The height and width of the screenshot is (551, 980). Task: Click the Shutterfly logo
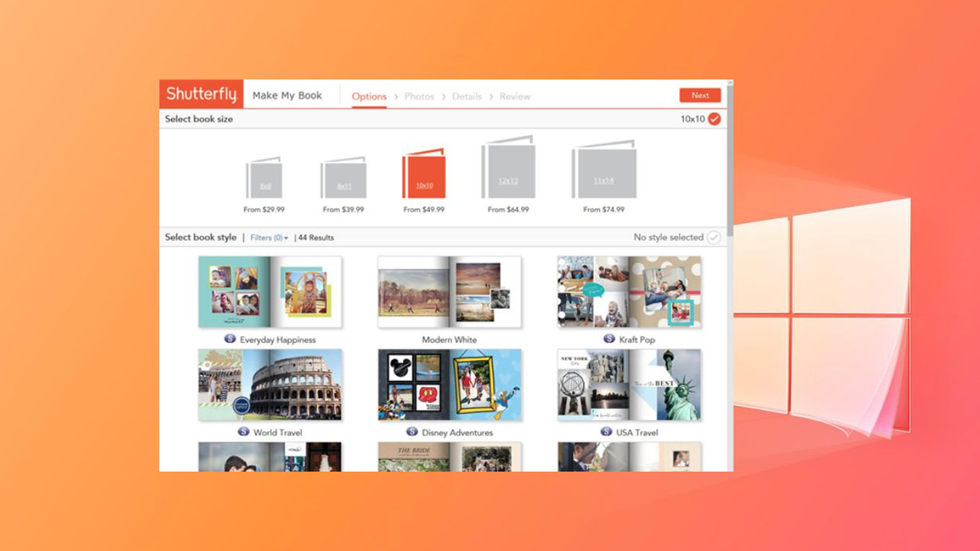click(x=202, y=94)
